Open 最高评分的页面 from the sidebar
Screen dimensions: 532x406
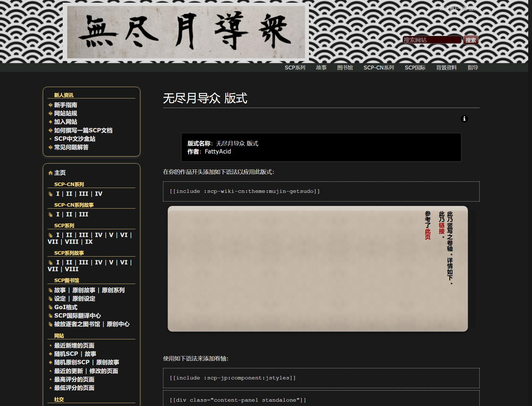tap(74, 379)
